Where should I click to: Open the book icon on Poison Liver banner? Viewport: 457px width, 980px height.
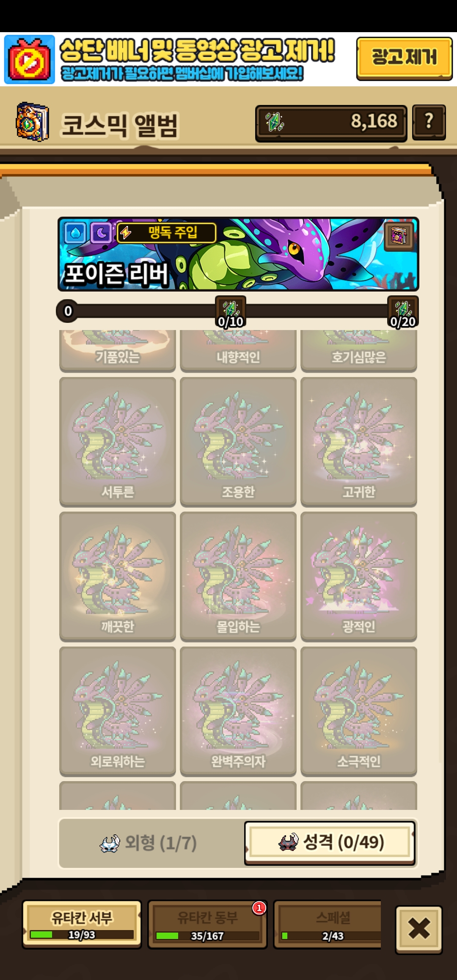click(399, 235)
